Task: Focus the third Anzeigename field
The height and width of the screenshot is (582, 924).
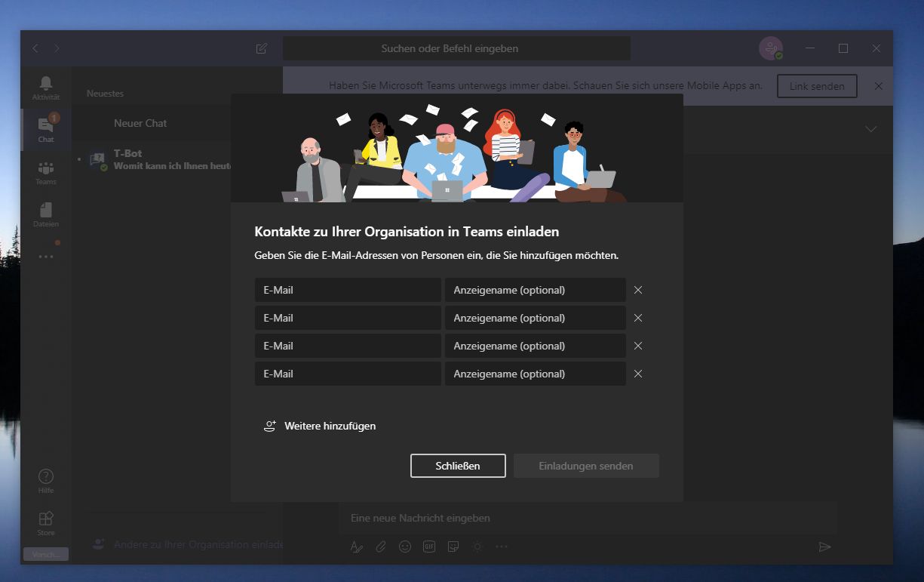Action: (536, 346)
